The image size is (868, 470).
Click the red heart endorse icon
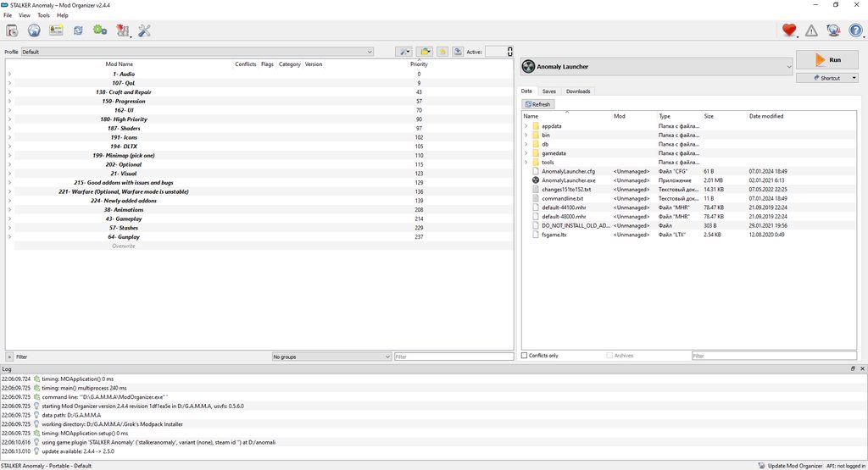click(789, 30)
